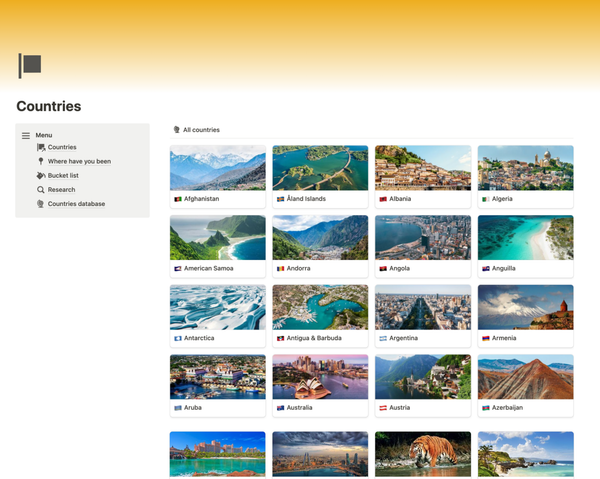Click the Angola flag icon
The width and height of the screenshot is (600, 479).
click(x=383, y=269)
